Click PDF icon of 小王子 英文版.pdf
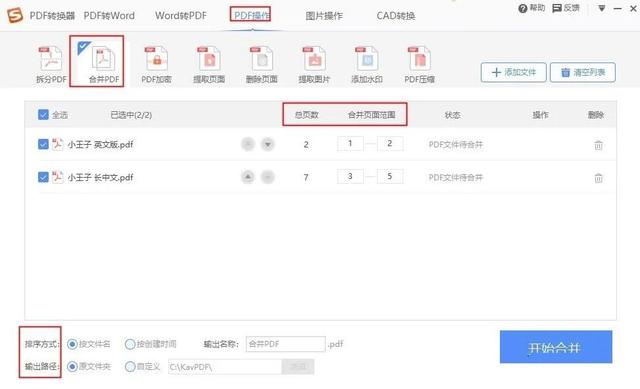 [x=58, y=144]
